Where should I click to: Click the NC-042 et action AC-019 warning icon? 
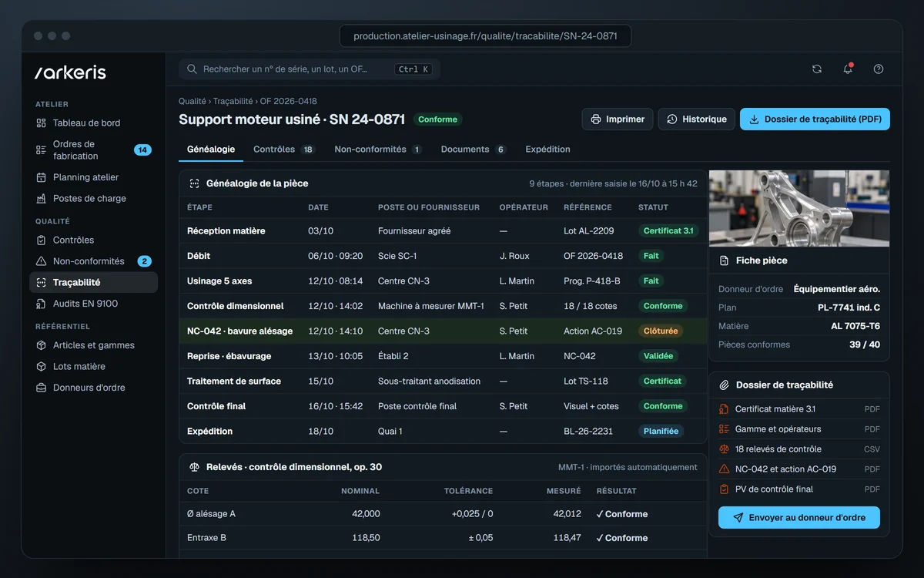point(724,469)
